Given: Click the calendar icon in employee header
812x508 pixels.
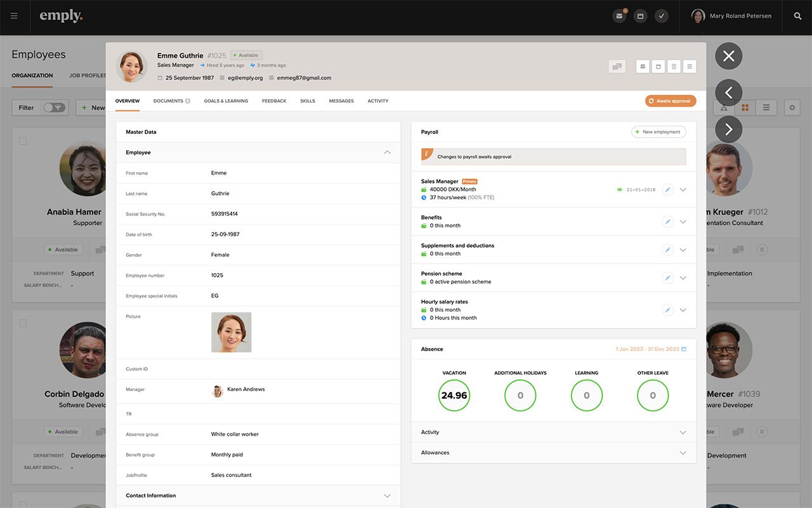Looking at the screenshot, I should pos(658,66).
